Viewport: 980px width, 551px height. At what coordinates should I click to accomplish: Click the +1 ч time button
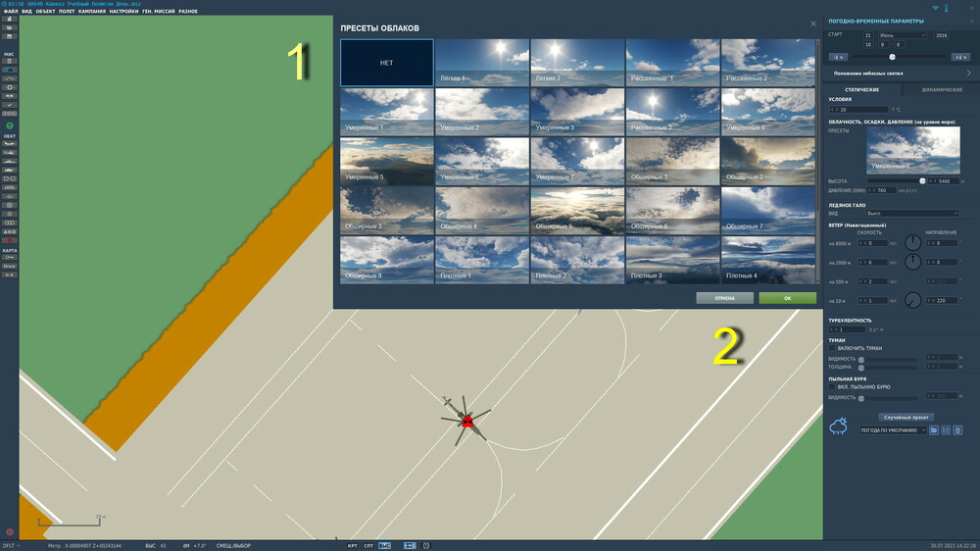coord(960,57)
